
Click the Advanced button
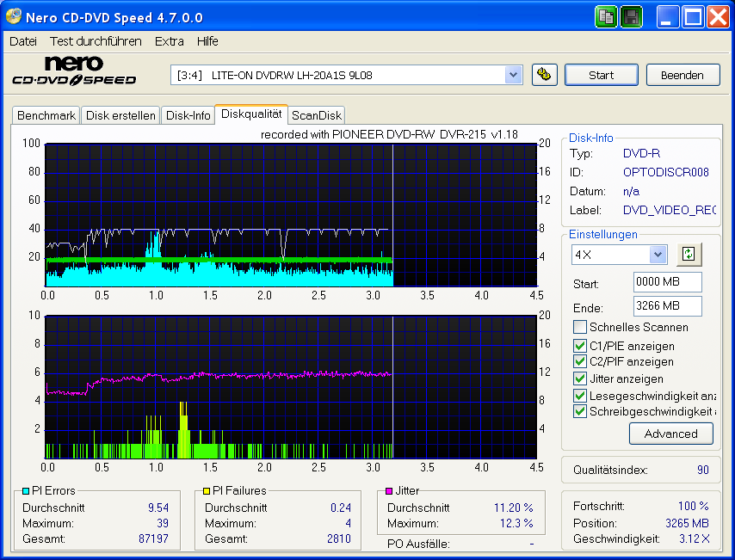click(x=670, y=434)
